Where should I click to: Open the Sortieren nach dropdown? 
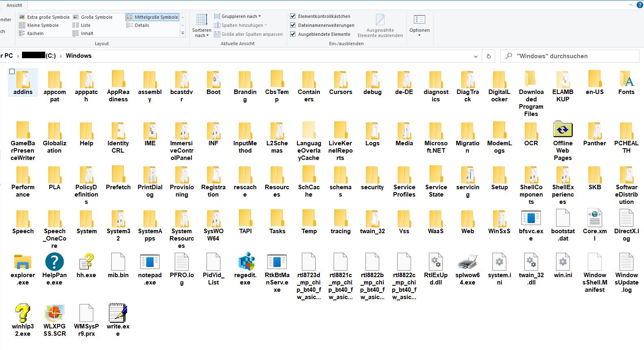click(202, 25)
